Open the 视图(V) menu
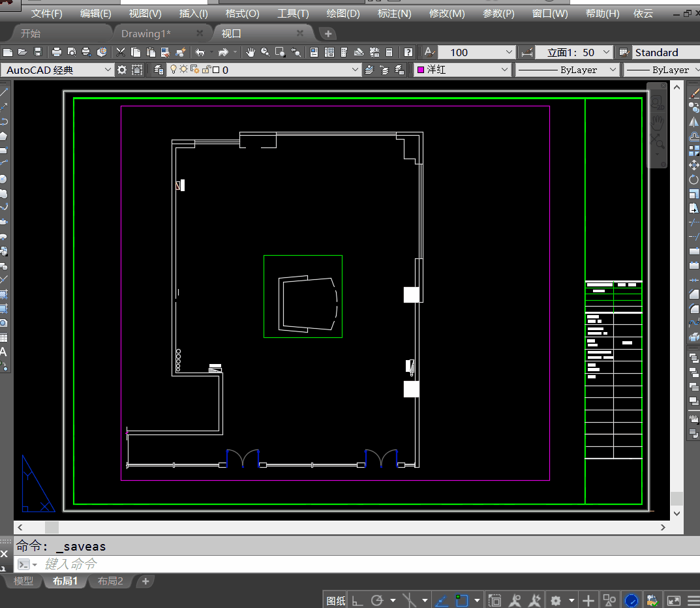This screenshot has height=608, width=700. click(145, 14)
